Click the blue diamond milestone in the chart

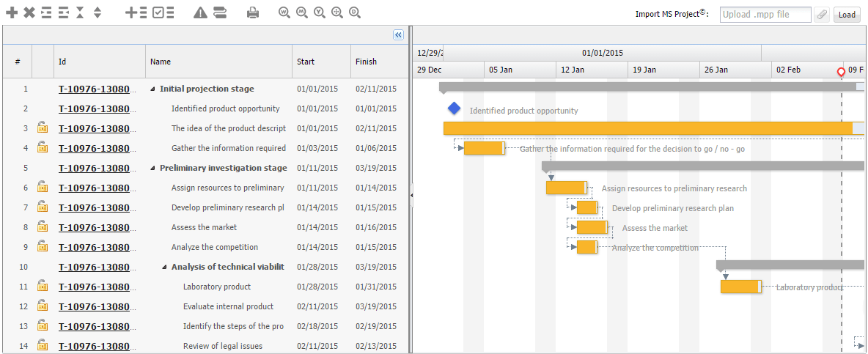pos(454,108)
